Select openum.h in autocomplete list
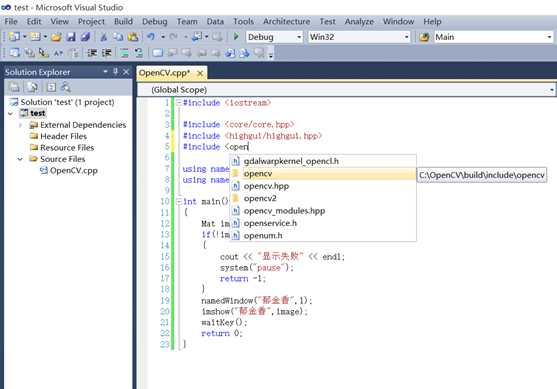The width and height of the screenshot is (557, 389). click(x=323, y=236)
